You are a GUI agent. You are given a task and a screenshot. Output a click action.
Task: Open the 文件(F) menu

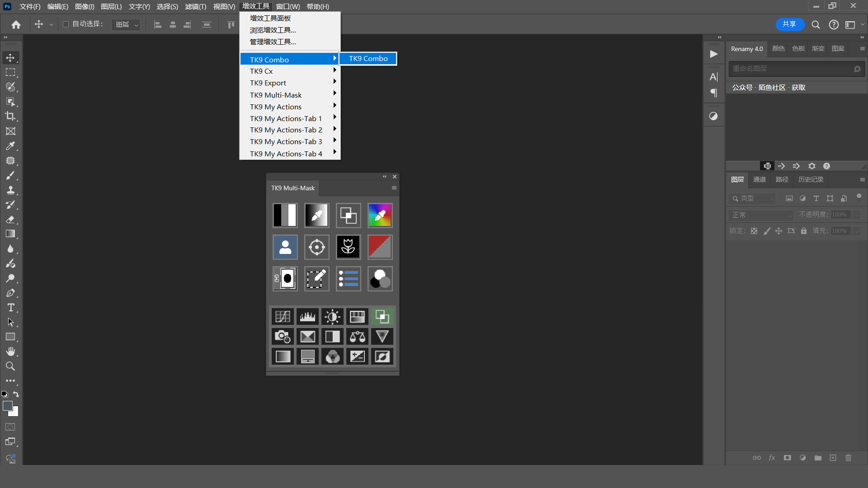(x=30, y=6)
